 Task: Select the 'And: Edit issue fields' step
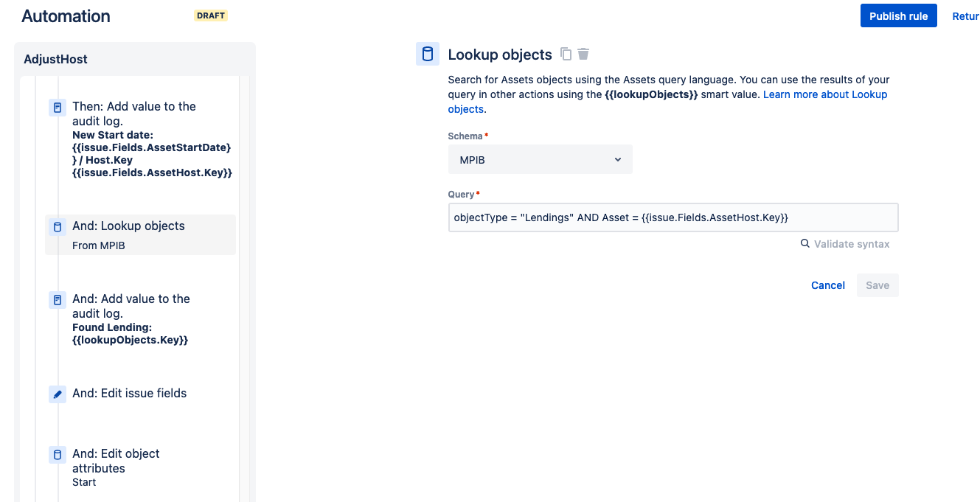[140, 394]
